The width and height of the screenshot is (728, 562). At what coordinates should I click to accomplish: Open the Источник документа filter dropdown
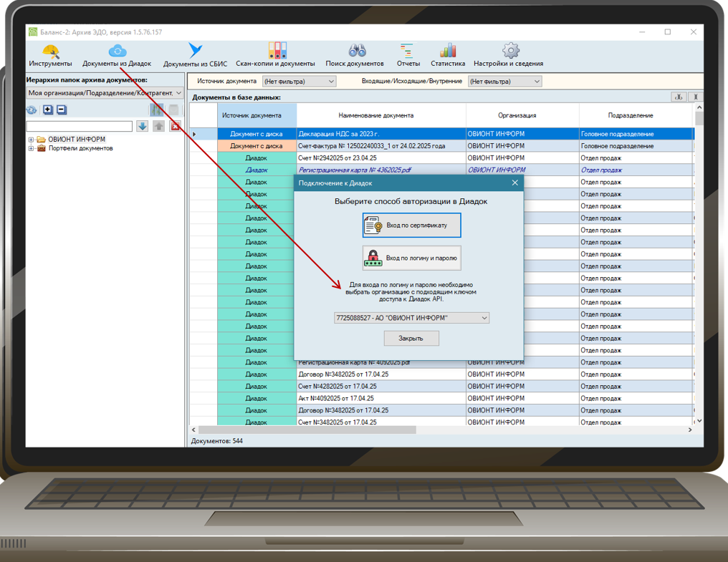pos(299,81)
